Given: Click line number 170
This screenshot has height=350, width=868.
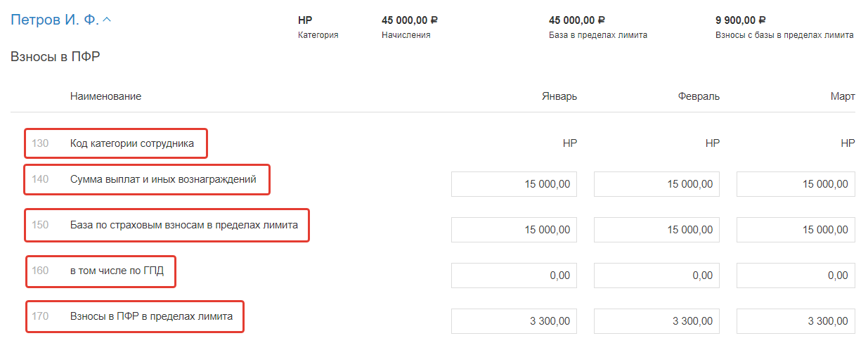Looking at the screenshot, I should coord(40,316).
